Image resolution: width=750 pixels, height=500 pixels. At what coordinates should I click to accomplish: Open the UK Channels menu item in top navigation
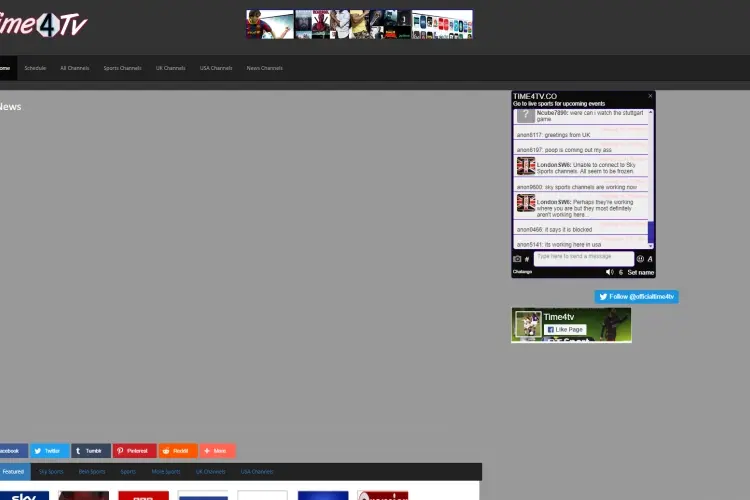pos(171,68)
